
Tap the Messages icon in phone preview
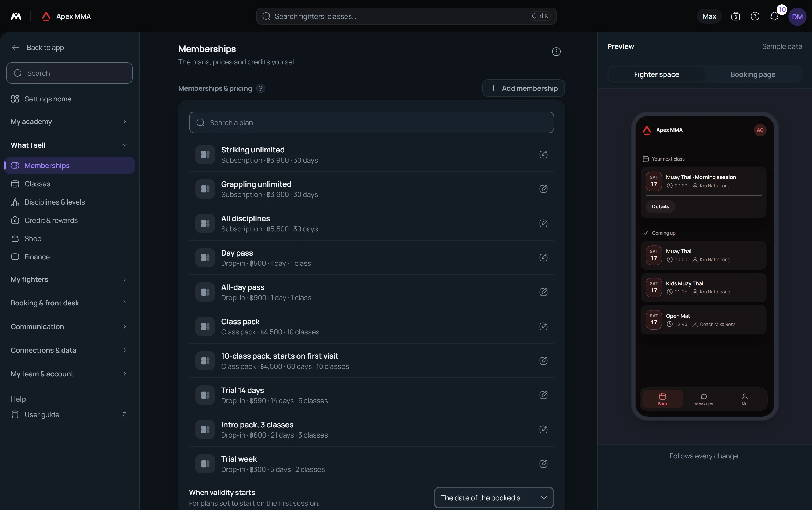[704, 399]
